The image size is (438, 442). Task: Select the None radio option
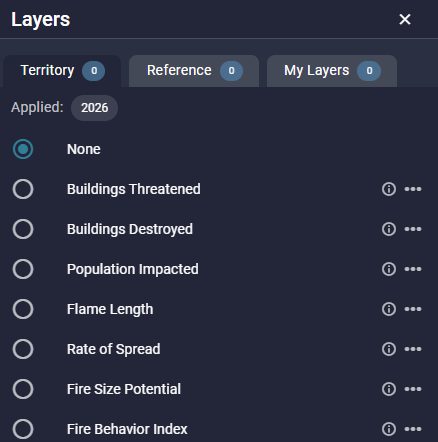coord(23,149)
